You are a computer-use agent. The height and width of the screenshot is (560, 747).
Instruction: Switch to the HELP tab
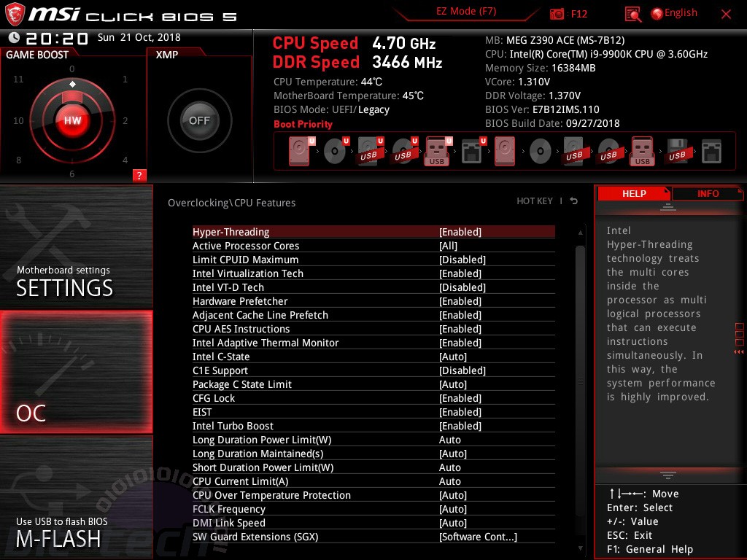[634, 194]
